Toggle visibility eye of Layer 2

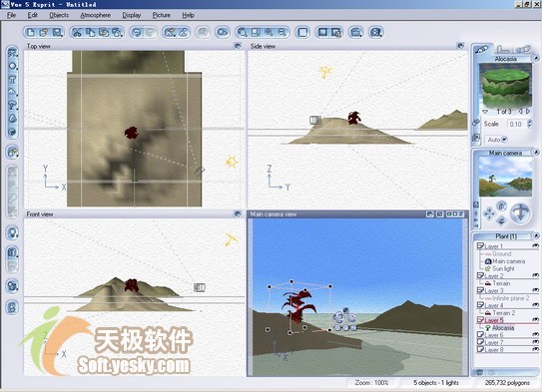pyautogui.click(x=535, y=275)
